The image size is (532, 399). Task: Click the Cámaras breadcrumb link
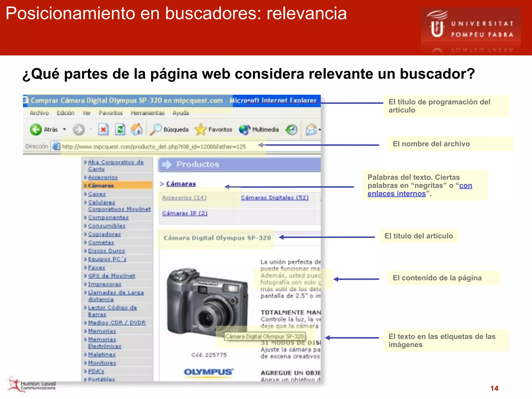click(181, 184)
